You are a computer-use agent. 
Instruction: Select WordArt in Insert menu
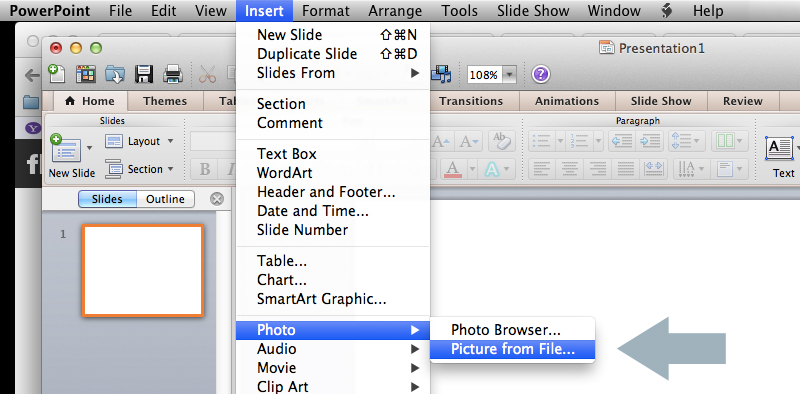[333, 173]
